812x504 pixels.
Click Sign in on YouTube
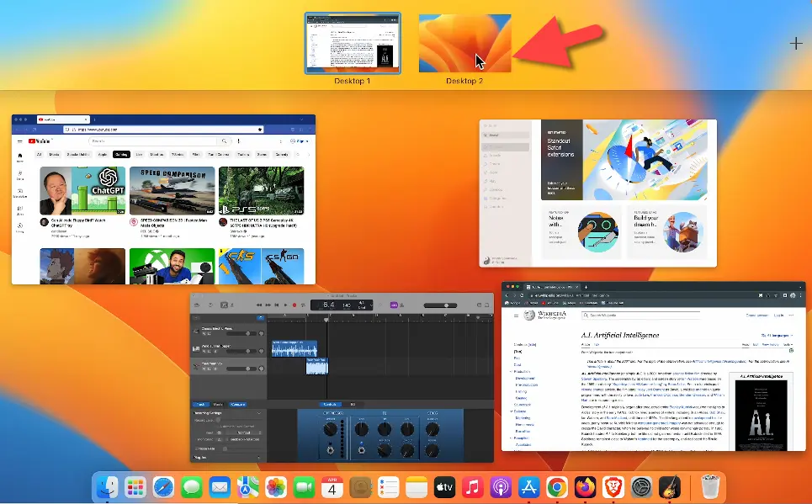(x=300, y=141)
